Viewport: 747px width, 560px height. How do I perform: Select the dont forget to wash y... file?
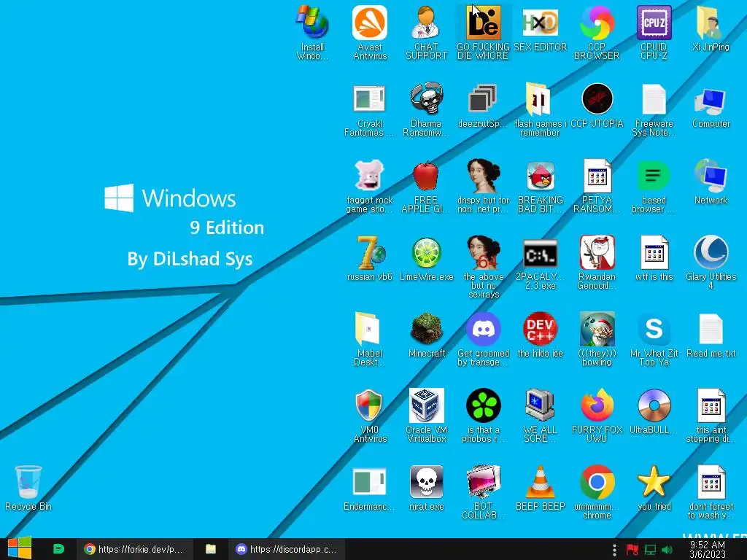711,492
